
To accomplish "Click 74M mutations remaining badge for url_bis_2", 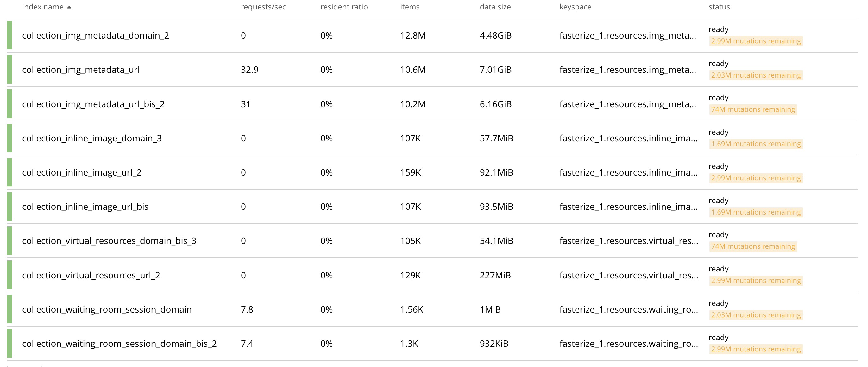I will pos(753,109).
